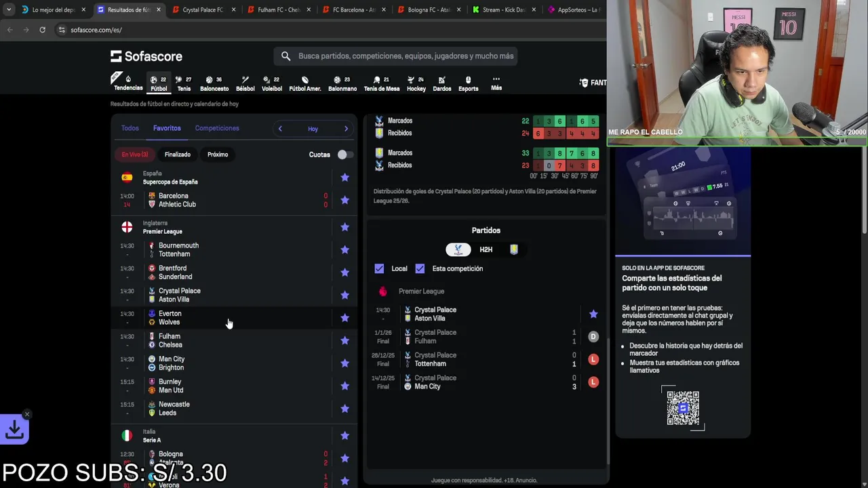Unfavorite the Bournemouth vs Tottenham star
The height and width of the screenshot is (488, 868).
(x=344, y=249)
